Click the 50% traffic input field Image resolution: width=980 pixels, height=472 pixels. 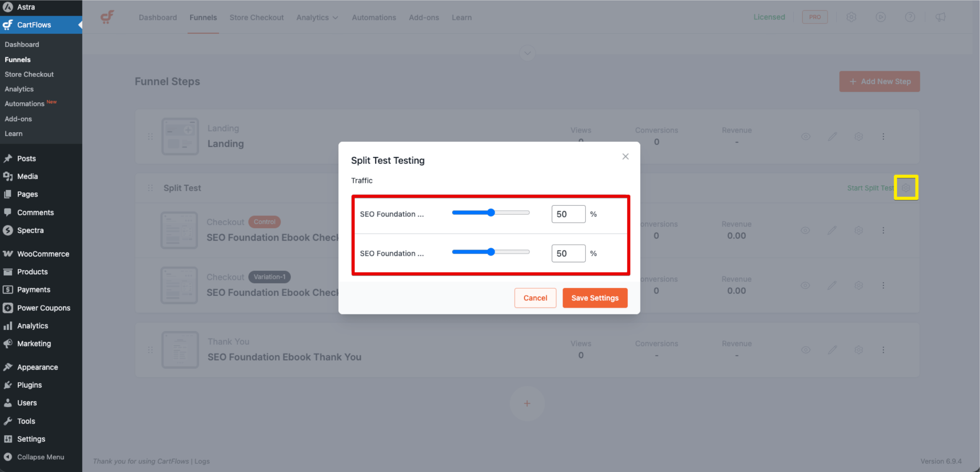(x=568, y=214)
